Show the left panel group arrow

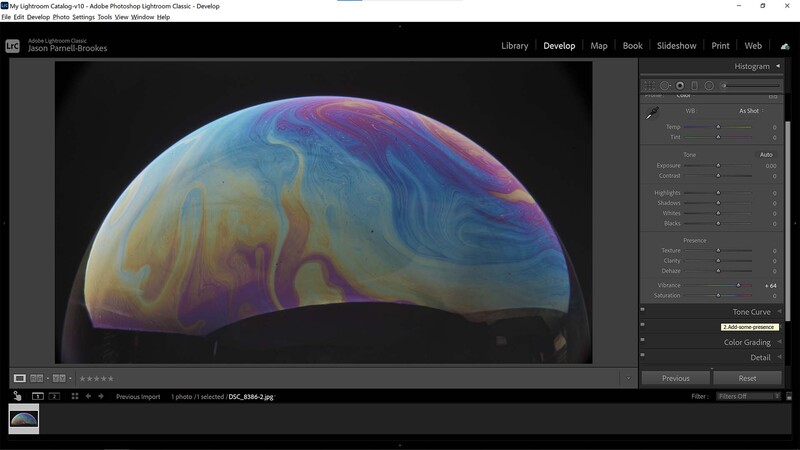(x=4, y=223)
